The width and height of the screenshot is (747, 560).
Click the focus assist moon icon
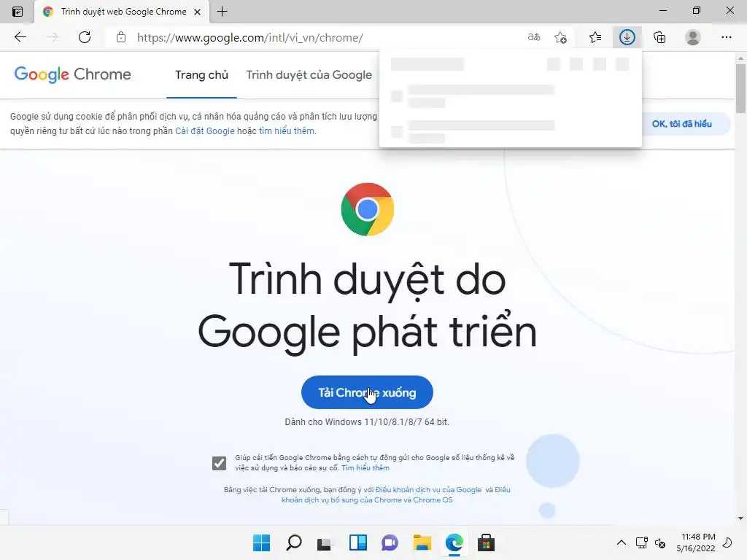pyautogui.click(x=728, y=542)
